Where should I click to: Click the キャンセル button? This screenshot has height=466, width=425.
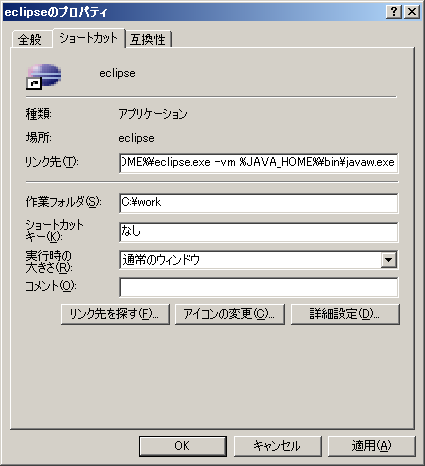tap(278, 446)
